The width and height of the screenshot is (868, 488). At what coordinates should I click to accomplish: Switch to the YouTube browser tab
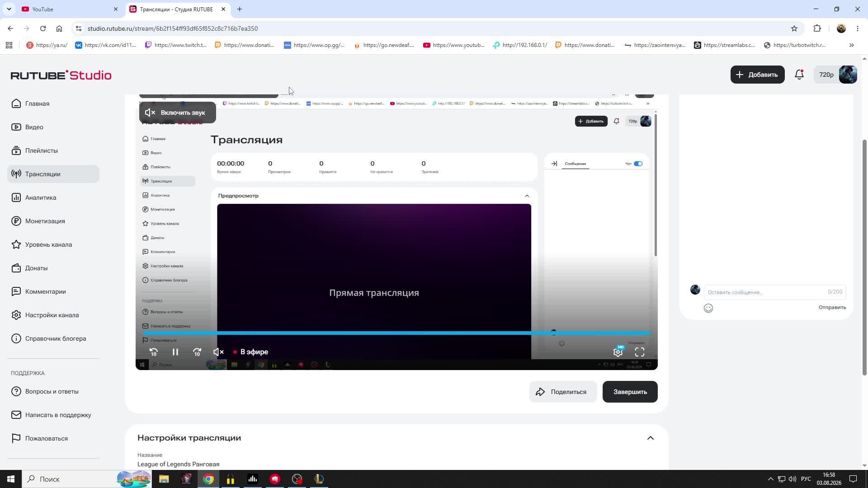[x=70, y=9]
